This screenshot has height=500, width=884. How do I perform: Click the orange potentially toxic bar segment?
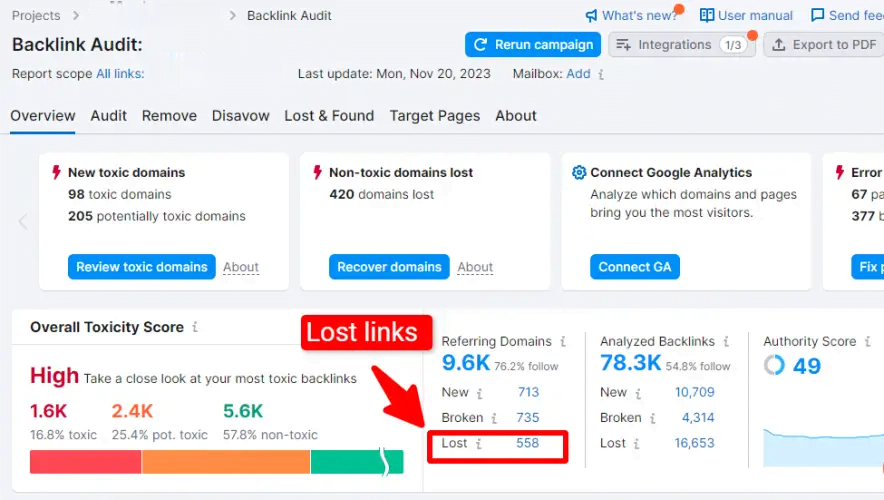226,462
